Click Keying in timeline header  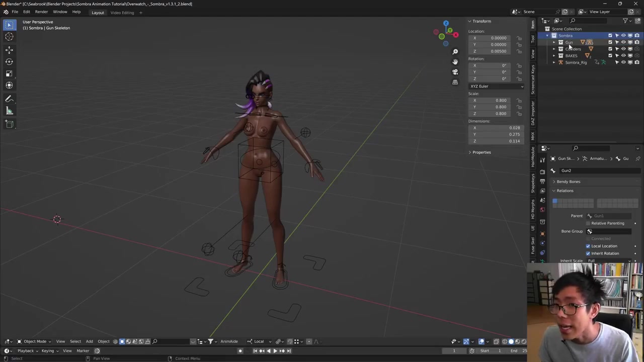click(x=48, y=351)
